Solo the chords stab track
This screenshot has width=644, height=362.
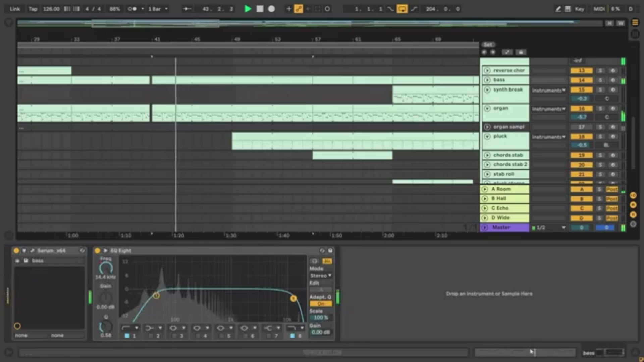[x=600, y=155]
